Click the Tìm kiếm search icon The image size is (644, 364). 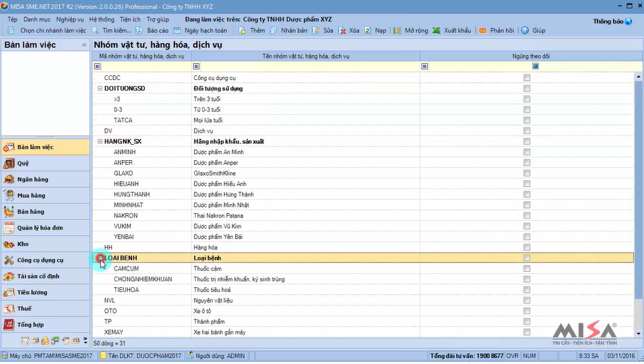95,30
